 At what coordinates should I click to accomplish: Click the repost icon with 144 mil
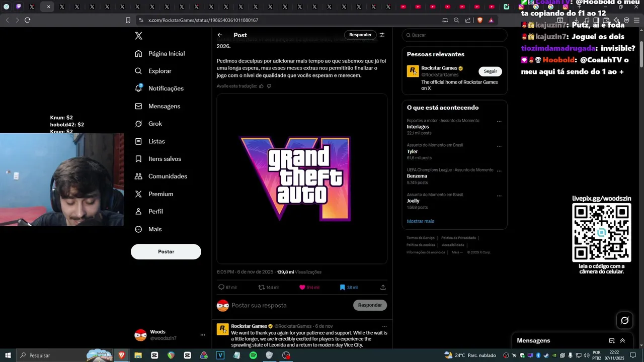click(261, 287)
